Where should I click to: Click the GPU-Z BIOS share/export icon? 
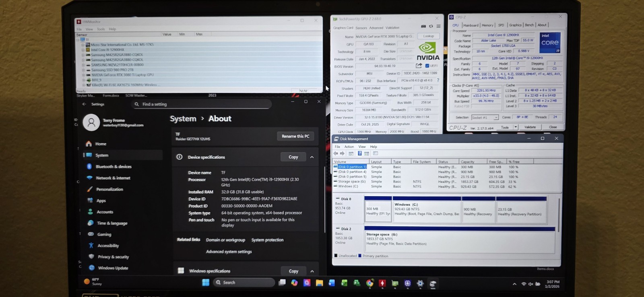tap(419, 66)
